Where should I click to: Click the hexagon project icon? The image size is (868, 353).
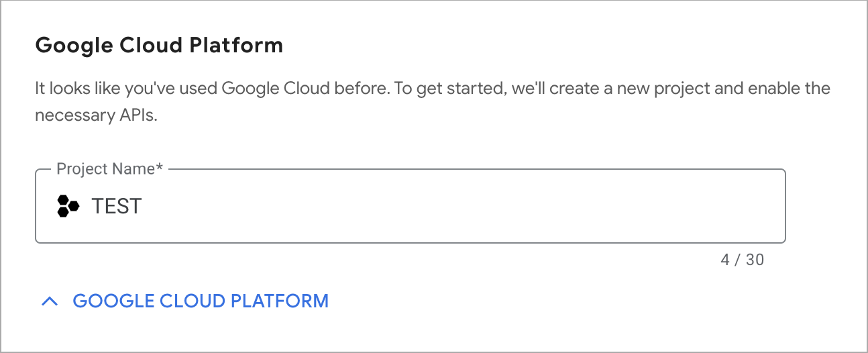pos(68,206)
